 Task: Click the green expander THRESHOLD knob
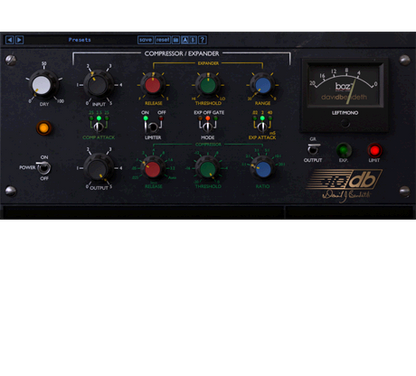[x=208, y=85]
